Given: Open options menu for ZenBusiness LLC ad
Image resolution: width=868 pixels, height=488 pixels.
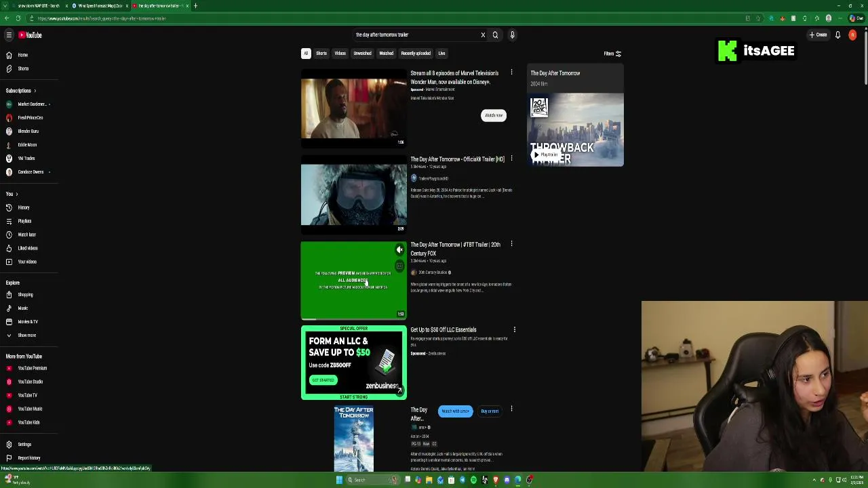Looking at the screenshot, I should click(514, 330).
